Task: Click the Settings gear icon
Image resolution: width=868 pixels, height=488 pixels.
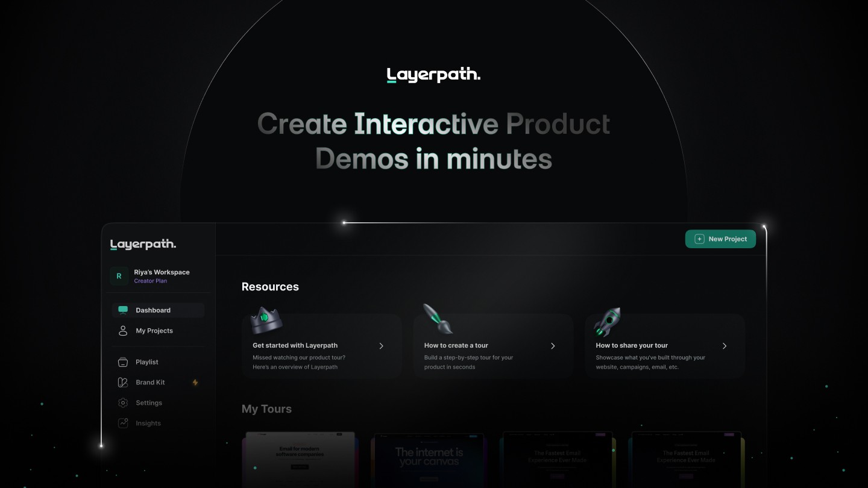Action: (123, 403)
